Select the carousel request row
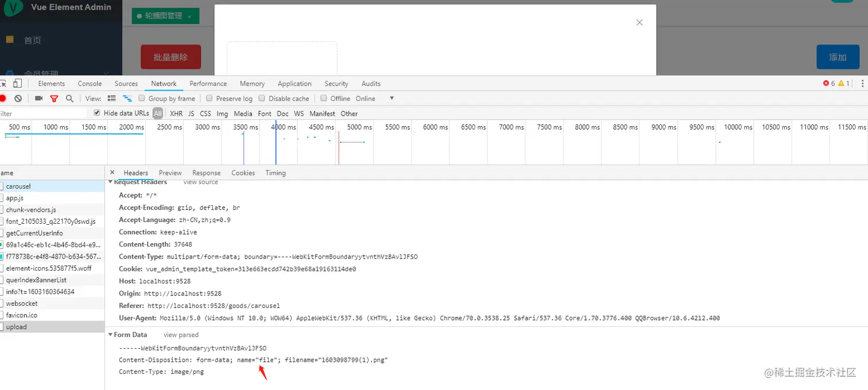The width and height of the screenshot is (868, 390). coord(52,186)
